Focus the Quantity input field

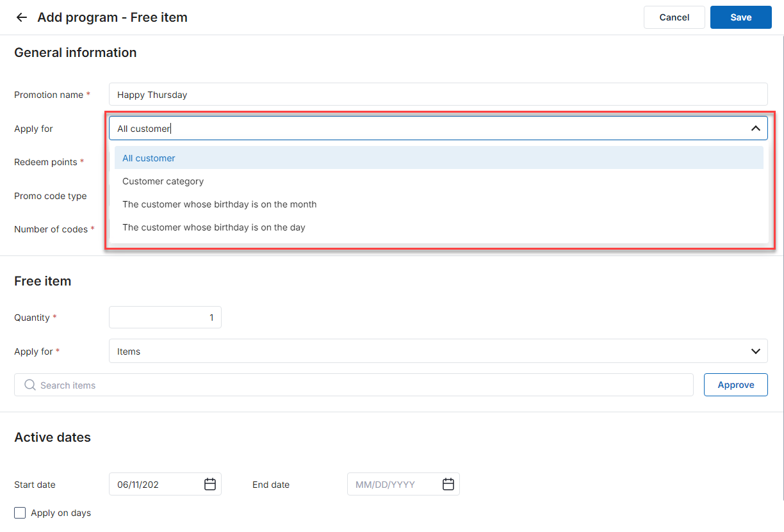(x=165, y=318)
